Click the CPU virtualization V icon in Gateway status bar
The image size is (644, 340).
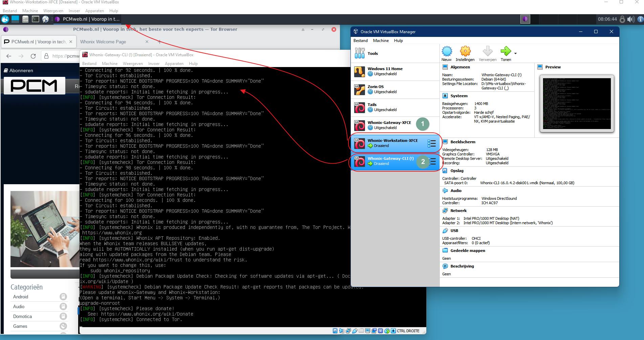tap(380, 331)
